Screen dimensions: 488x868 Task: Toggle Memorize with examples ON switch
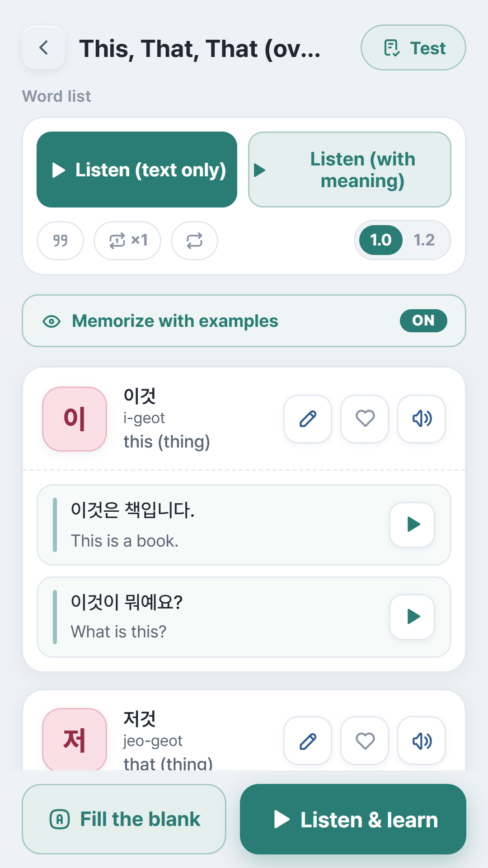[x=423, y=321]
